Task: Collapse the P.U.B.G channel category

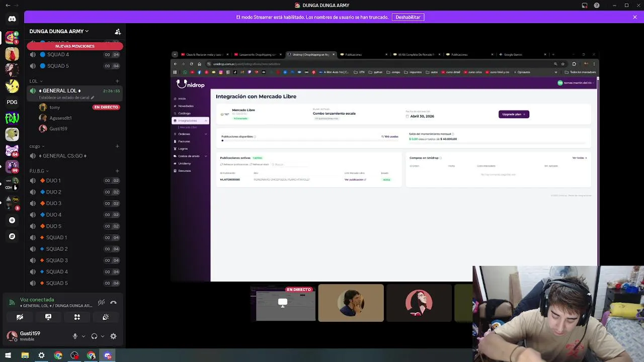Action: [39, 171]
